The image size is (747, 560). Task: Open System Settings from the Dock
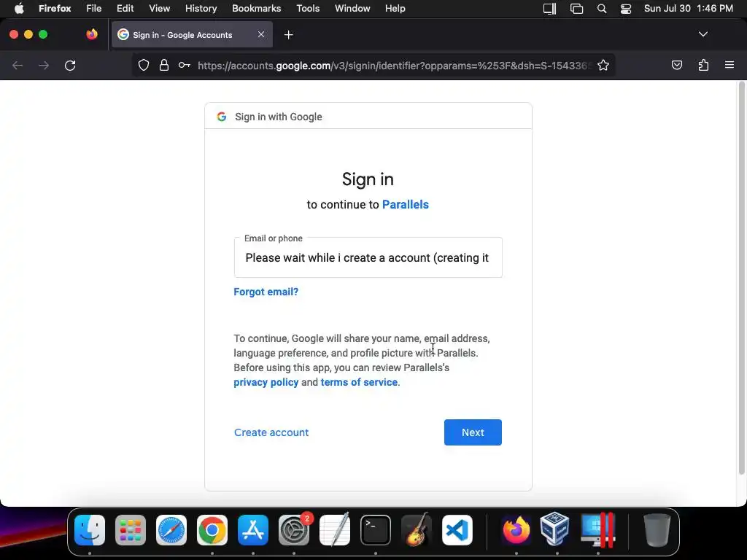(x=294, y=530)
